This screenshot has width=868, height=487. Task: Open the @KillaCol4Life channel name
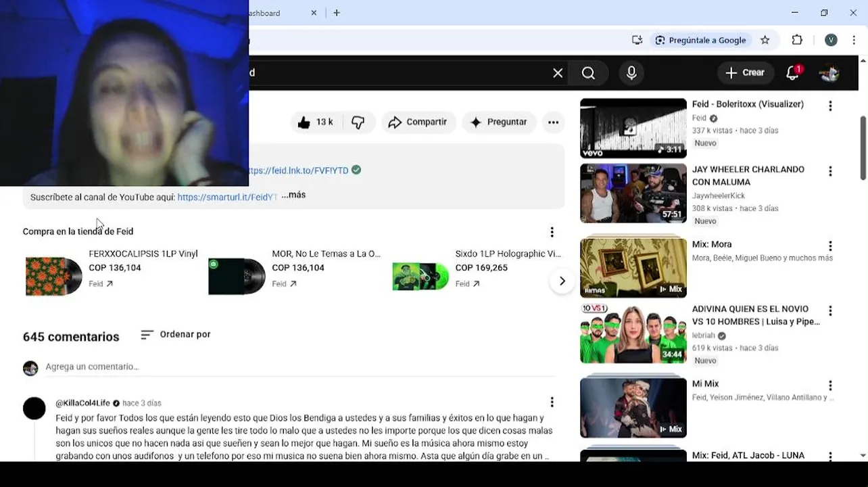click(83, 403)
